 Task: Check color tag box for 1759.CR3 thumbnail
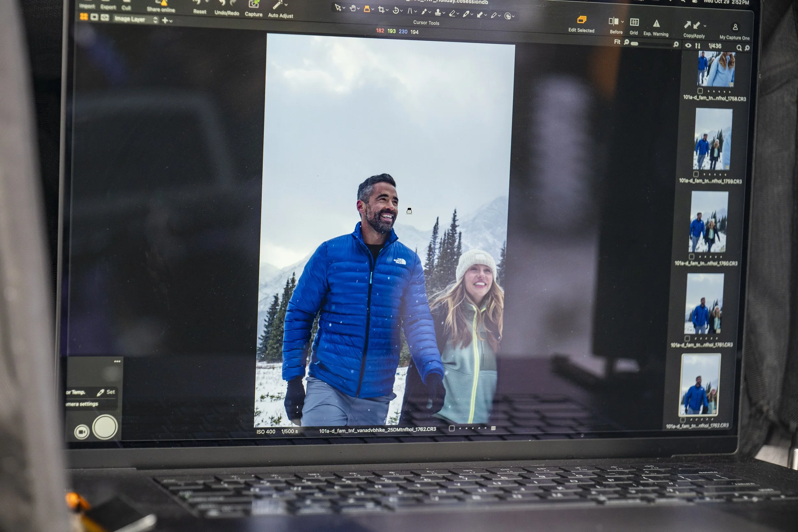tap(696, 174)
